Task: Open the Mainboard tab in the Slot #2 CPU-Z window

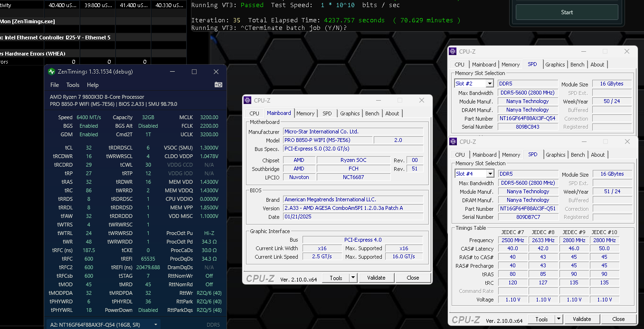Action: pyautogui.click(x=484, y=65)
